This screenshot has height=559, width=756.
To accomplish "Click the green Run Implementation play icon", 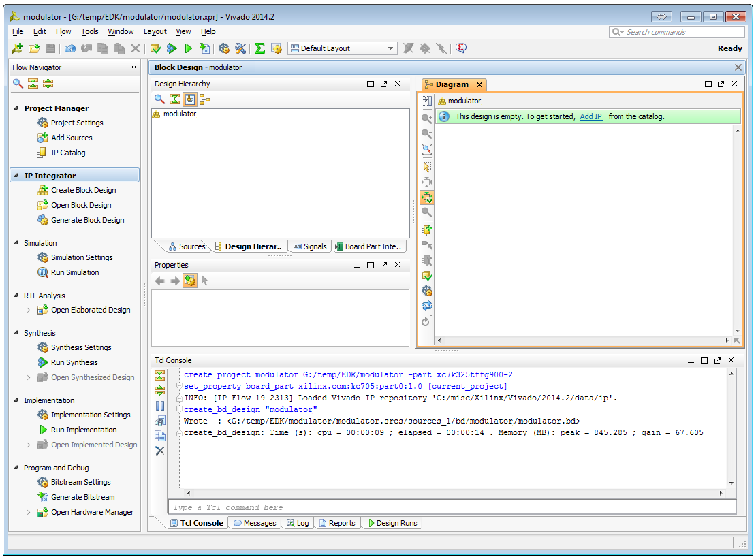I will (x=189, y=48).
